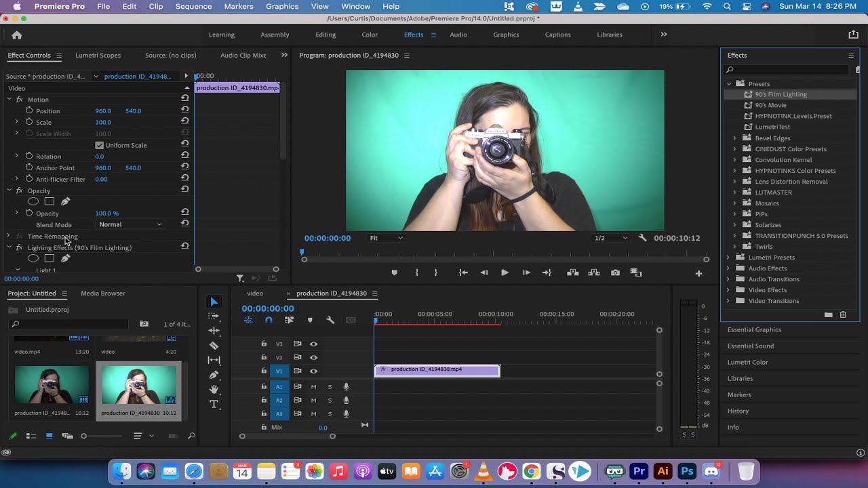
Task: Click the Effects search field
Action: click(787, 70)
